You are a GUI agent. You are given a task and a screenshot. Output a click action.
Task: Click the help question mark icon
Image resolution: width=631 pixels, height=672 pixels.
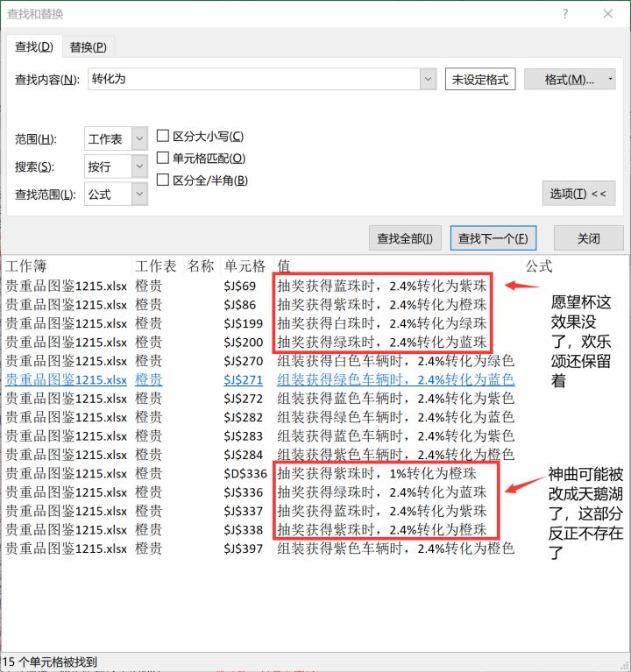[x=565, y=14]
